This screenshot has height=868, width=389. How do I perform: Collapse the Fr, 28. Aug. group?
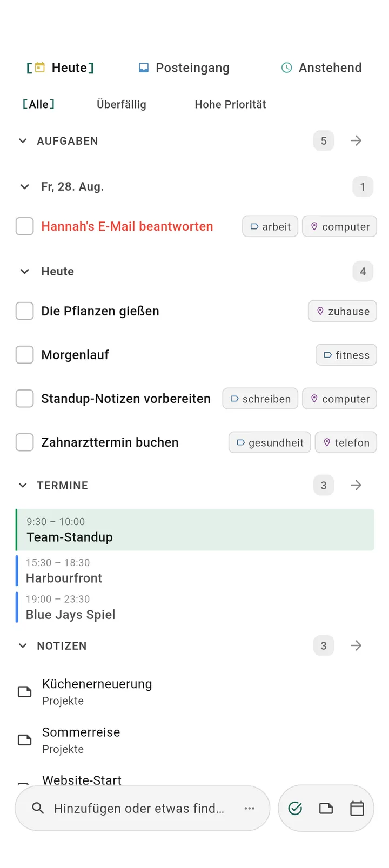pyautogui.click(x=24, y=187)
